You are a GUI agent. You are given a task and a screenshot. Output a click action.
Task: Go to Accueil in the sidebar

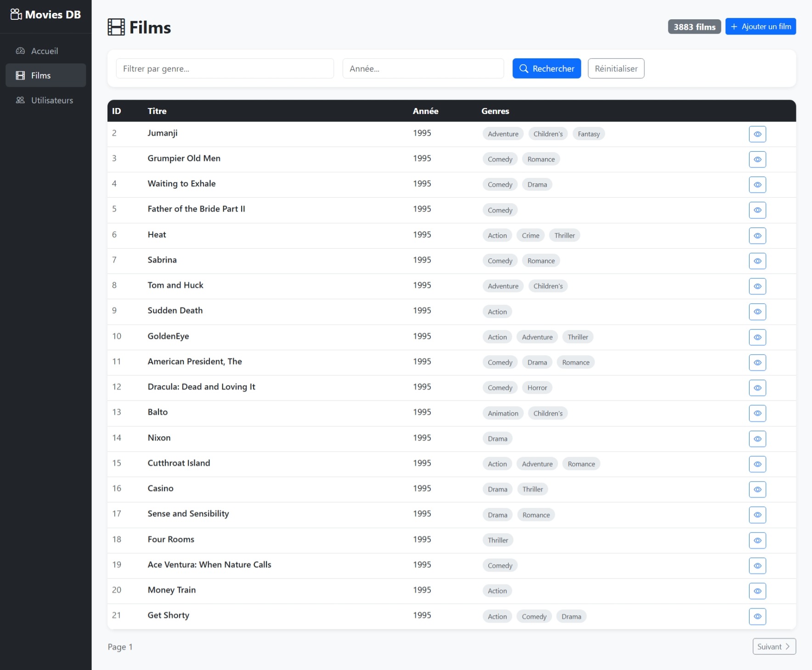click(x=45, y=51)
